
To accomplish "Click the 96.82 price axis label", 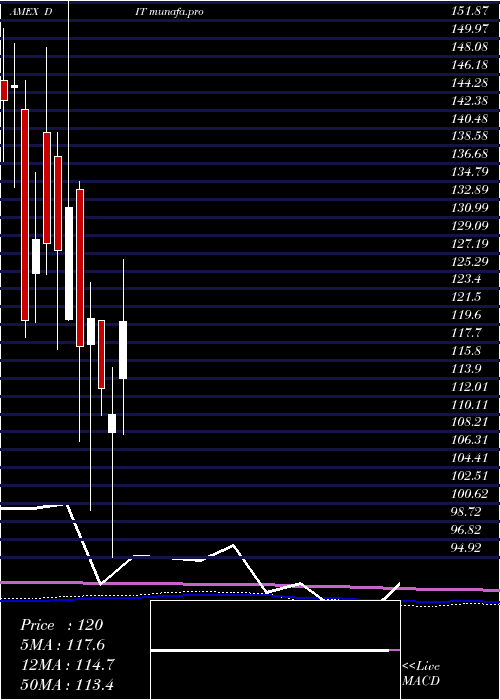I will [x=468, y=530].
